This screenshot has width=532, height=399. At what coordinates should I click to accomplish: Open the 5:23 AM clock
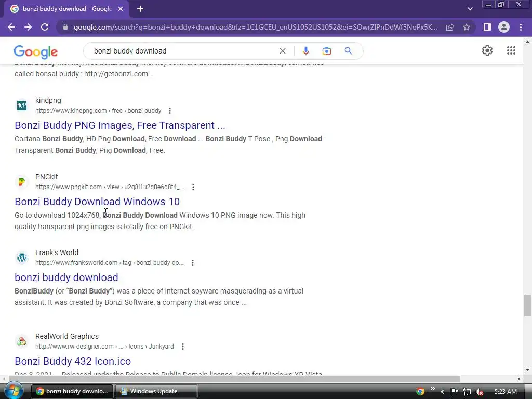(x=506, y=392)
